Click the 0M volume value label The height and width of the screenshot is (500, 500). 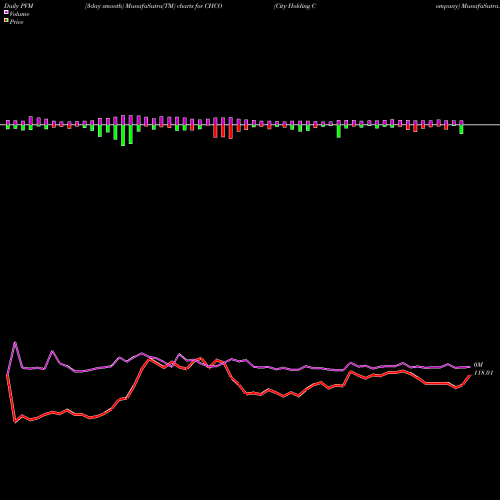478,365
